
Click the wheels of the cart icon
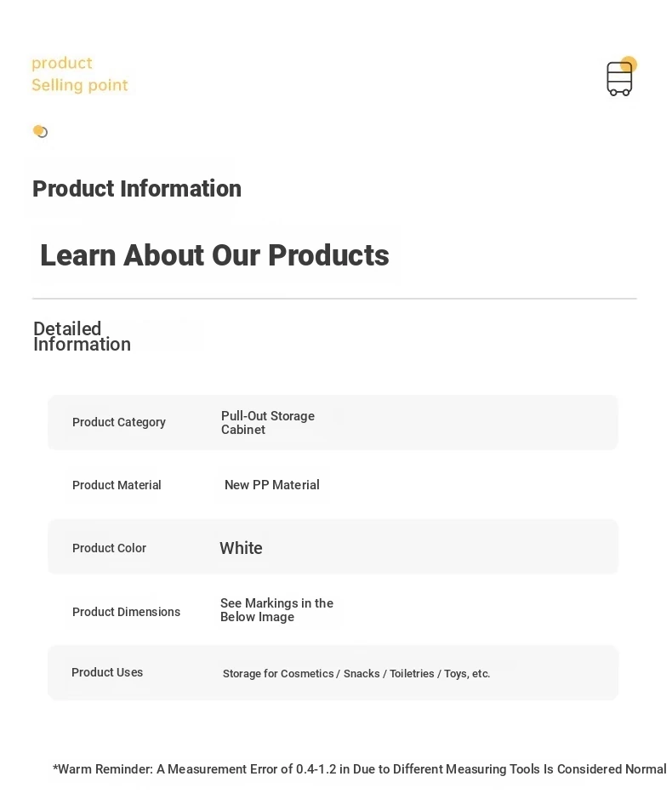(x=619, y=93)
